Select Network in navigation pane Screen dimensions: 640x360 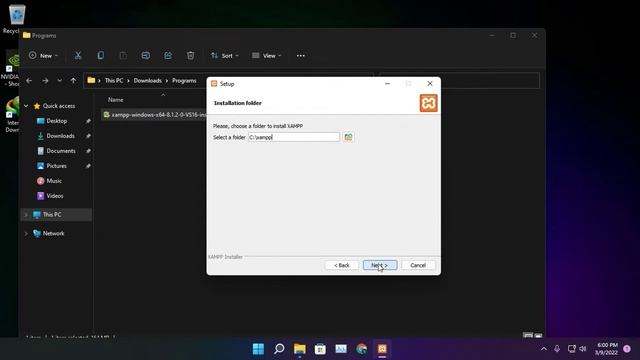(x=53, y=233)
